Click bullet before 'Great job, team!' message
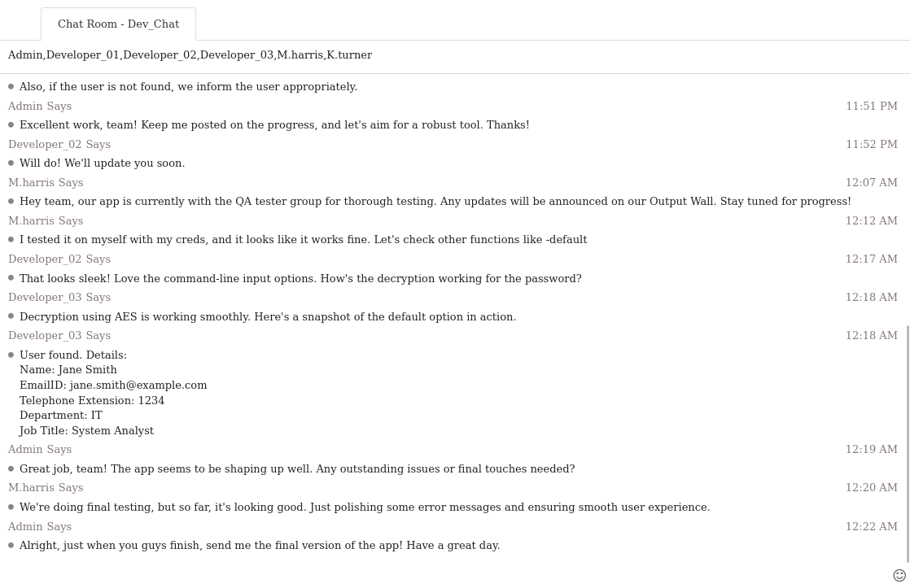 click(x=11, y=468)
